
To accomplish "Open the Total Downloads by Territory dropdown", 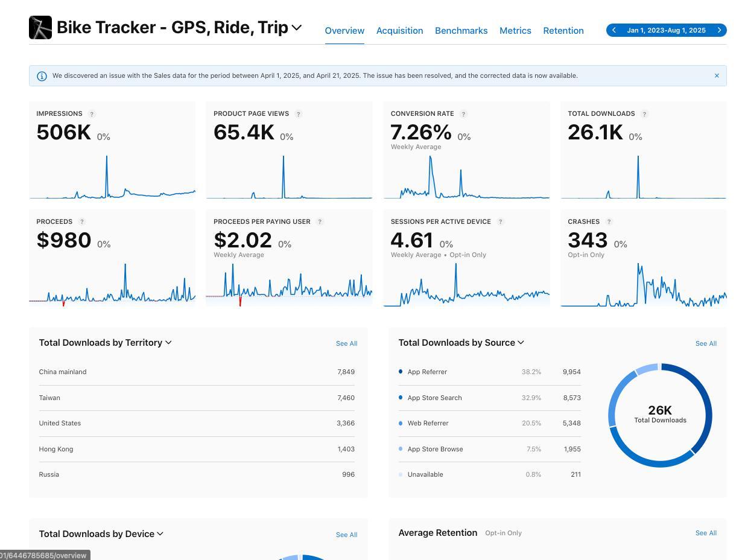I will click(x=168, y=342).
